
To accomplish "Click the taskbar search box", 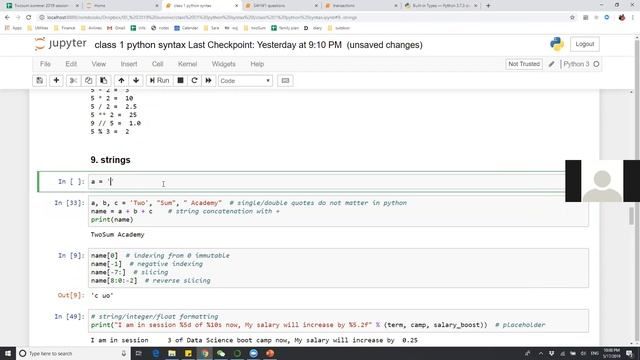I will (x=73, y=353).
